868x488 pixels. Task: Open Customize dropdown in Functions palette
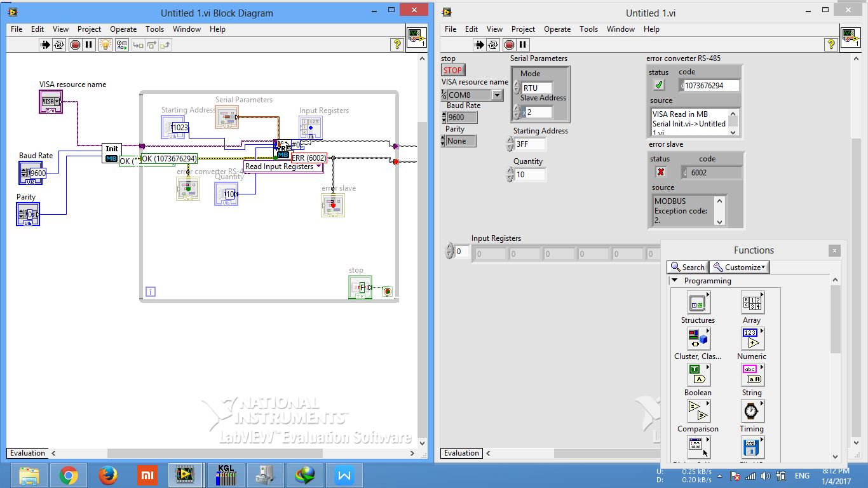coord(740,268)
